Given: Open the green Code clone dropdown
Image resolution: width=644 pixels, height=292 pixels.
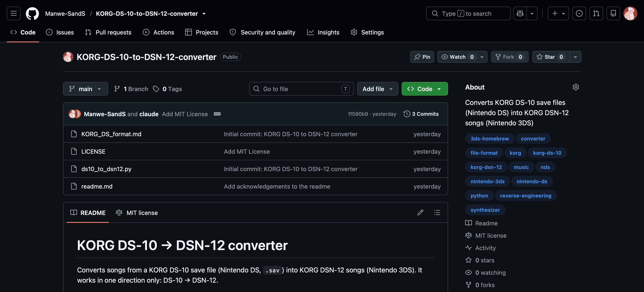Looking at the screenshot, I should [424, 89].
